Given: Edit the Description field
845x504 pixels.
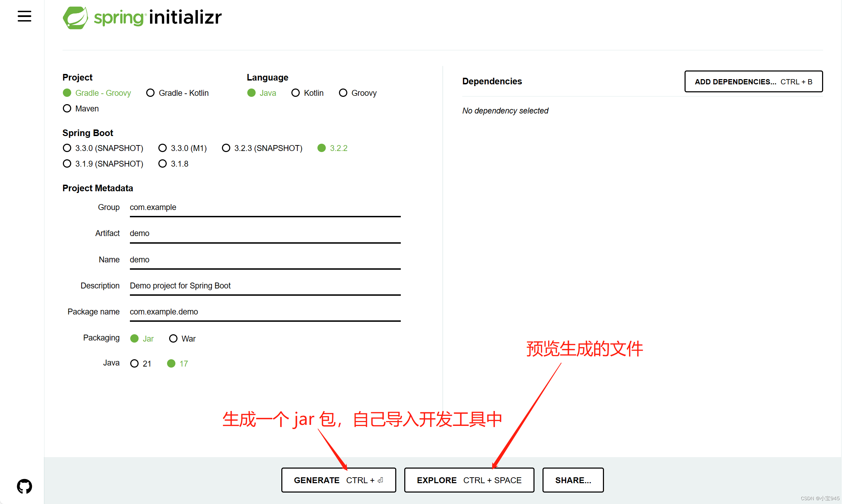Looking at the screenshot, I should 265,286.
